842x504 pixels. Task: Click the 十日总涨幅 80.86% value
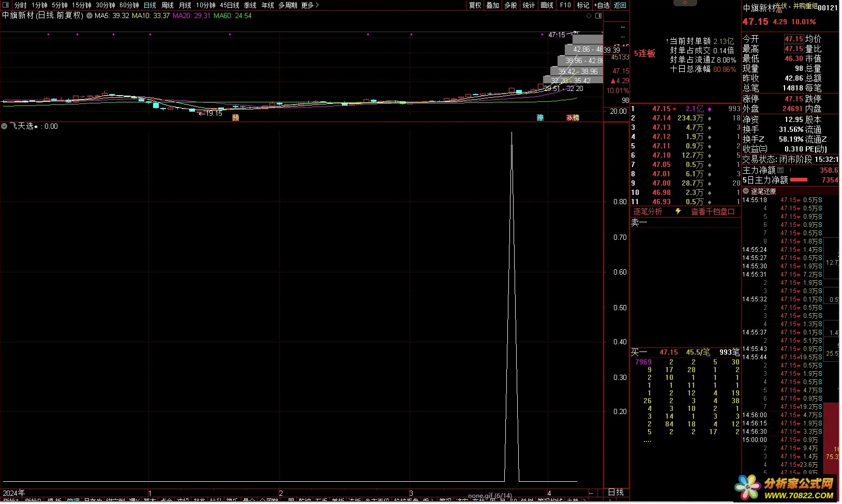[x=724, y=69]
